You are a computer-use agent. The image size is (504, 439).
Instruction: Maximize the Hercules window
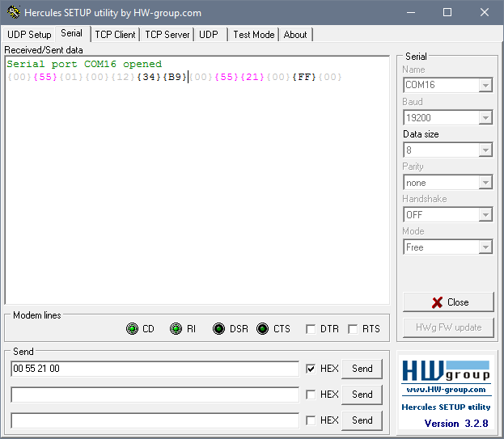(447, 12)
